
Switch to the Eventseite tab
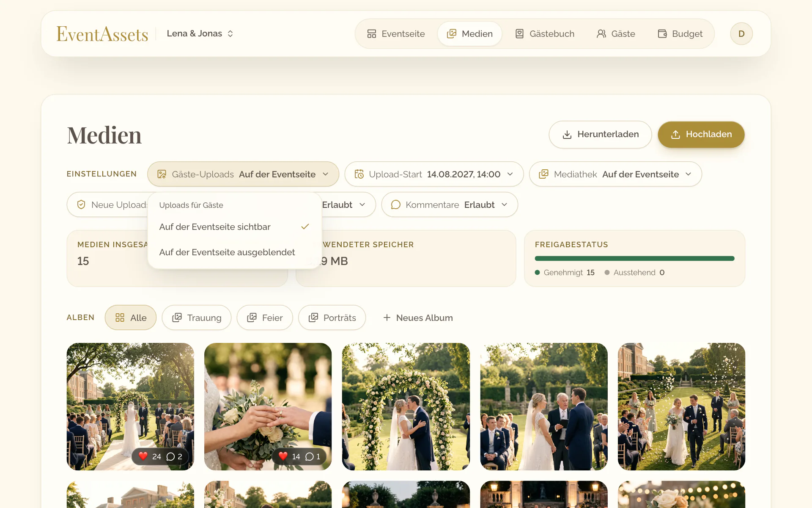[396, 34]
